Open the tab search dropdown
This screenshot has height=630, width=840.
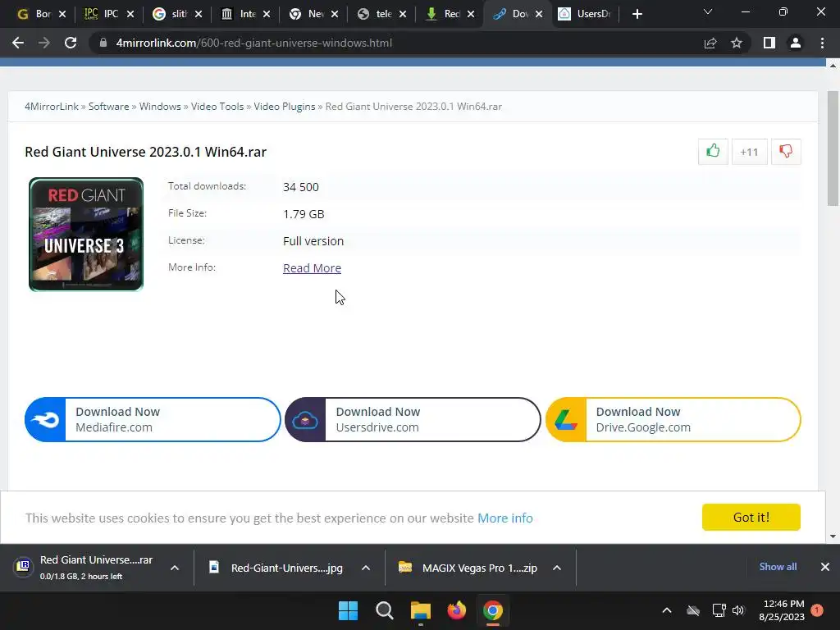pyautogui.click(x=708, y=11)
